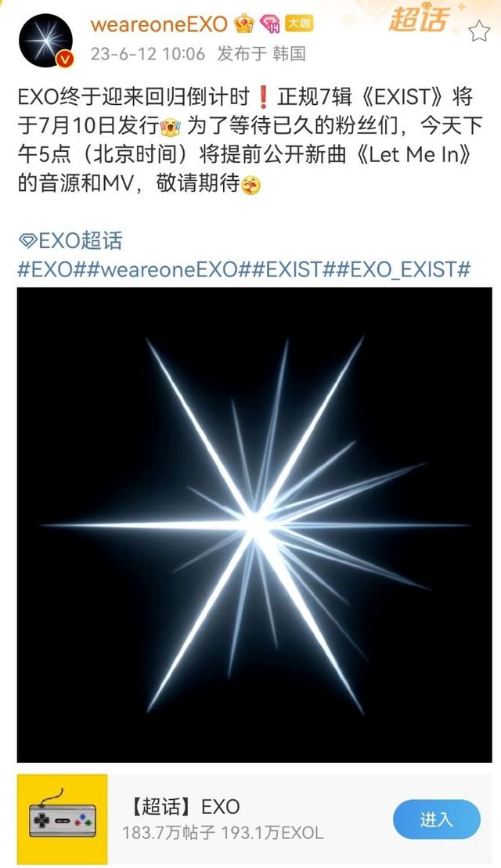Click the post timestamp 23-6-12 10:06
Screen dimensions: 501x868
(x=148, y=54)
